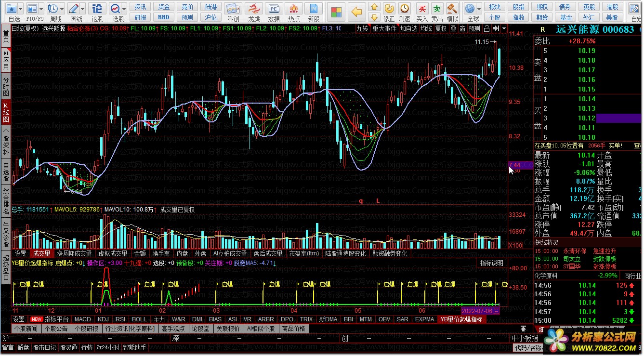644x356 pixels.
Task: Click the 设置 button in volume panel
Action: pos(20,253)
